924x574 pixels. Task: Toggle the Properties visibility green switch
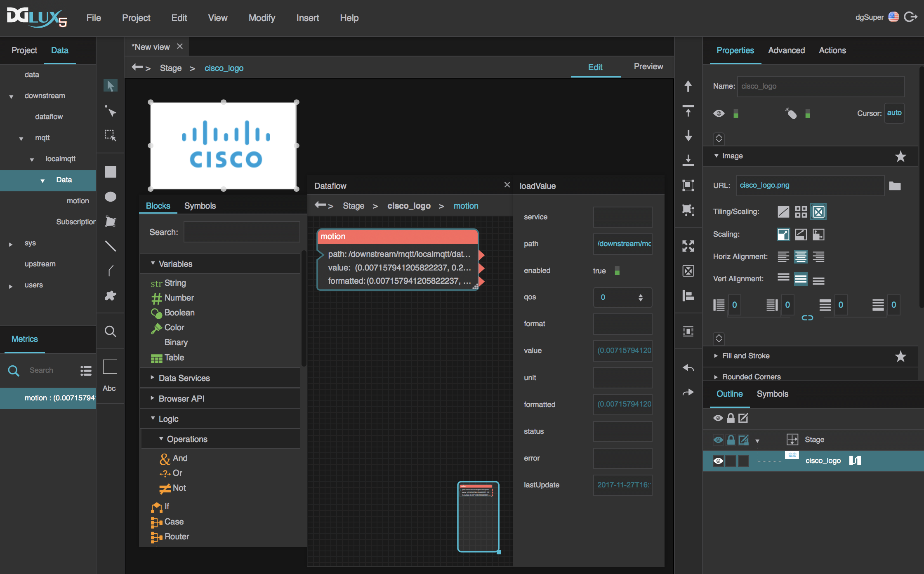[736, 113]
